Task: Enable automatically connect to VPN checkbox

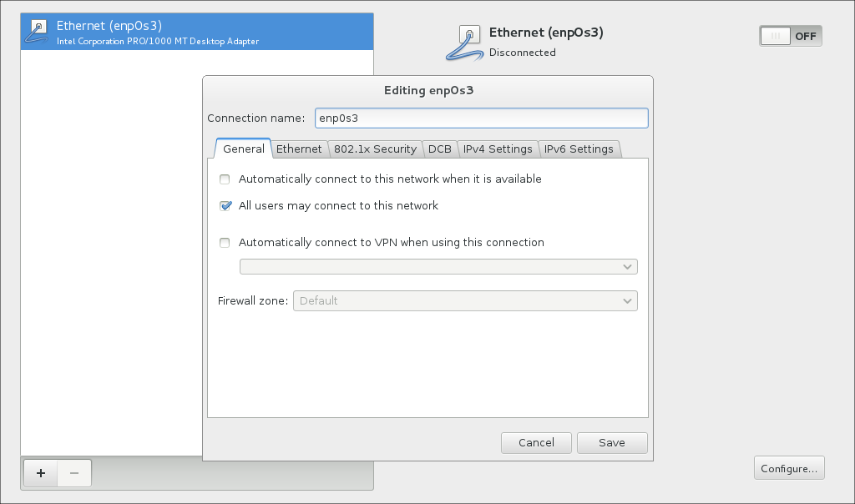Action: [x=225, y=243]
